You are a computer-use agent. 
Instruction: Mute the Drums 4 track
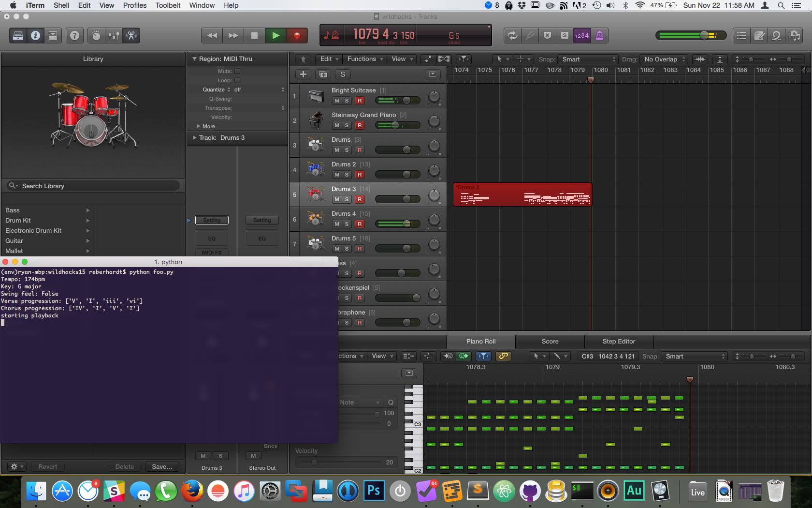coord(337,224)
